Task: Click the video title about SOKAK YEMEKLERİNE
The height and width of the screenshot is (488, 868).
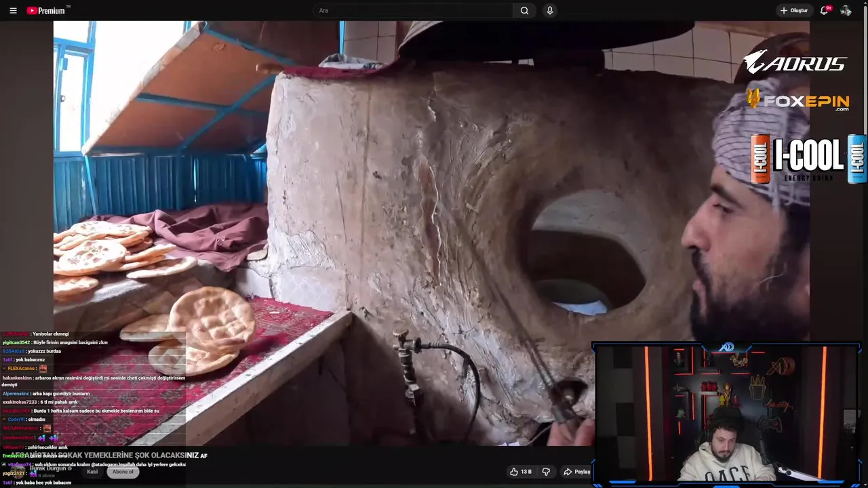Action: [x=108, y=455]
